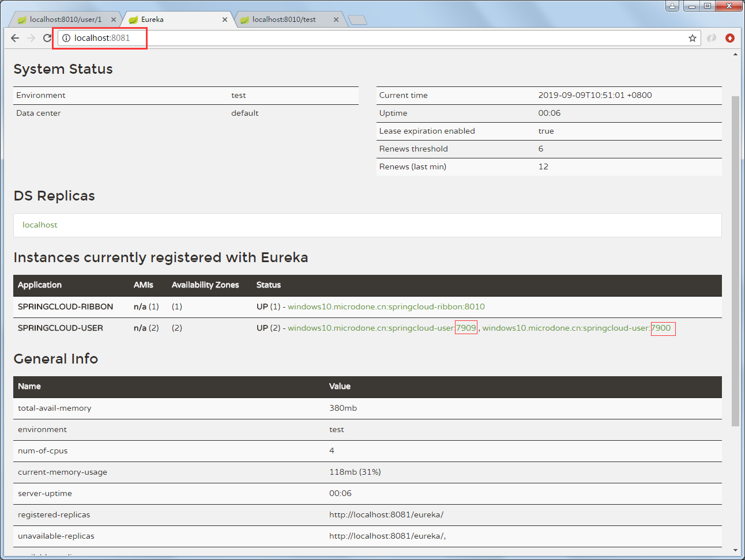Click the SPRINGCLOUD-RIBBON application name
Viewport: 745px width, 560px height.
[65, 307]
